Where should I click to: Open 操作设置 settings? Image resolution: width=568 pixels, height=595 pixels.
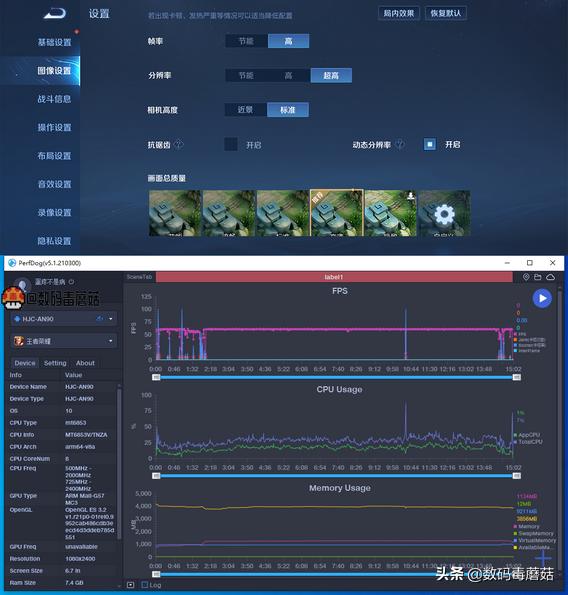54,127
